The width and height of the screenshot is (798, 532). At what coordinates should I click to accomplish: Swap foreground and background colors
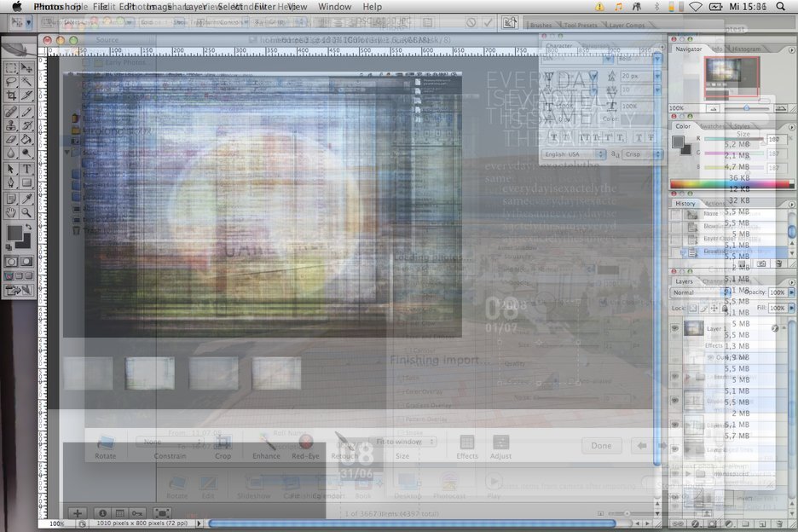tap(28, 227)
